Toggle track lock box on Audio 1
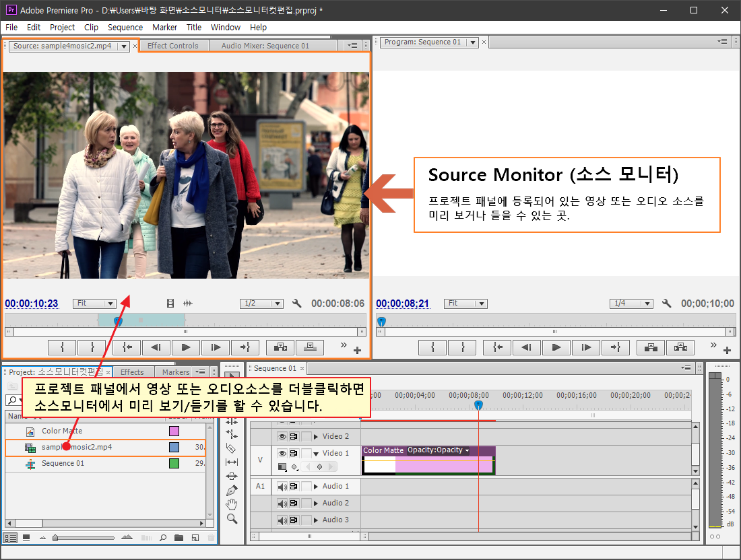This screenshot has width=741, height=560. tap(307, 487)
